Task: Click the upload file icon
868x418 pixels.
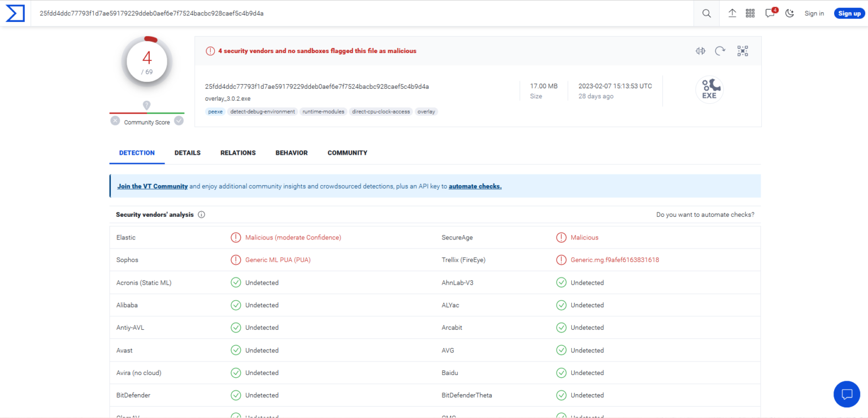Action: pyautogui.click(x=732, y=14)
